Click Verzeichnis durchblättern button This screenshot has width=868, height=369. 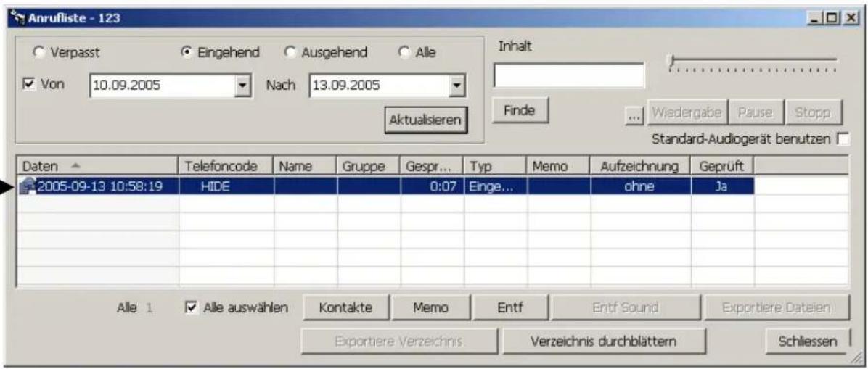point(603,342)
